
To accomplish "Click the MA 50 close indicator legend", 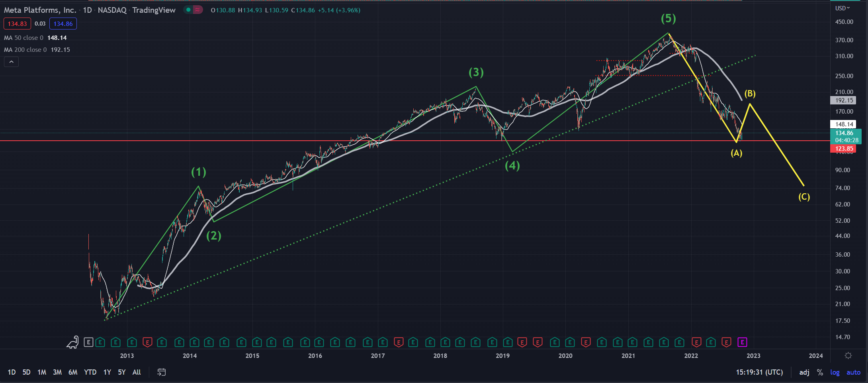I will (x=35, y=38).
